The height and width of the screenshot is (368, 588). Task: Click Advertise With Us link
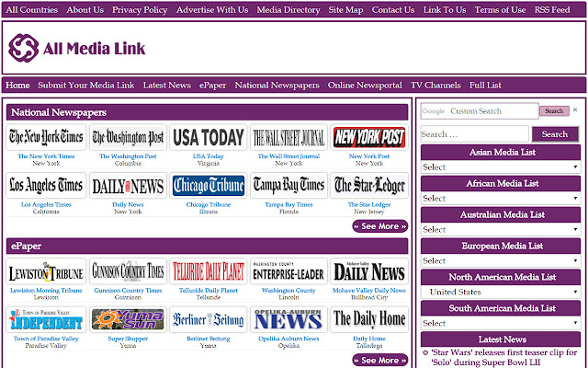(x=212, y=10)
